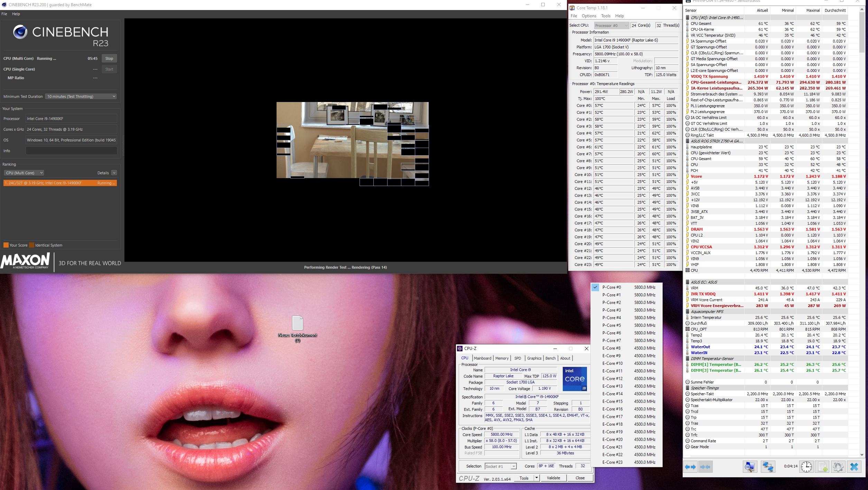868x490 pixels.
Task: Click lightning icon beside CPU VCCSA row
Action: (687, 247)
